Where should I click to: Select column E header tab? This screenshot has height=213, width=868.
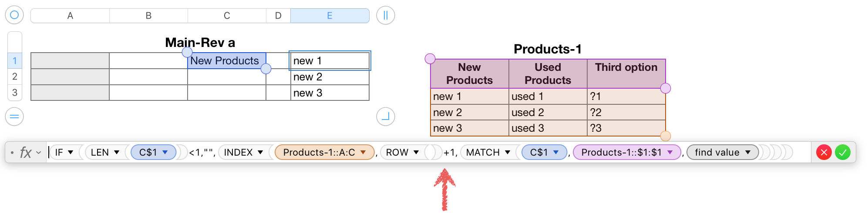click(330, 16)
